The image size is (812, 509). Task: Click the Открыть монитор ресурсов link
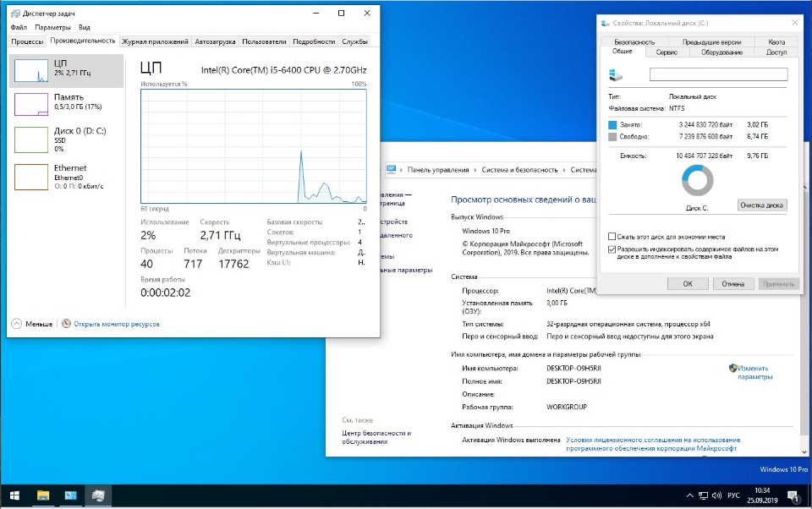pyautogui.click(x=117, y=324)
